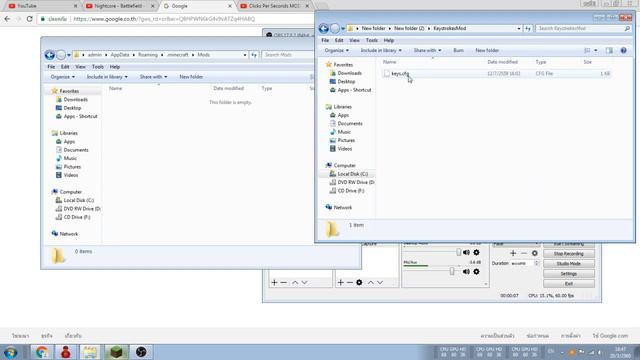Open keys.cfg file in KeystrokesMod window

coord(400,74)
